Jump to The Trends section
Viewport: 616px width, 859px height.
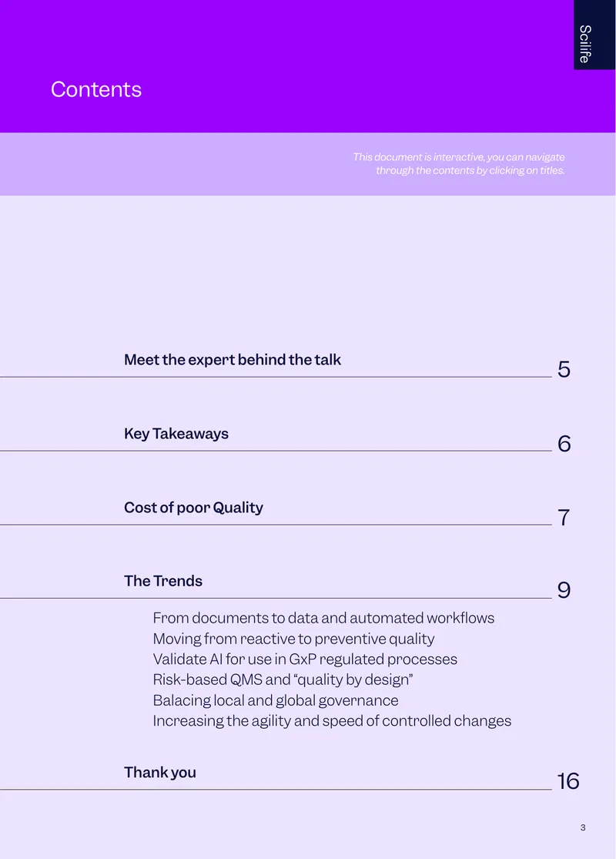pos(163,581)
